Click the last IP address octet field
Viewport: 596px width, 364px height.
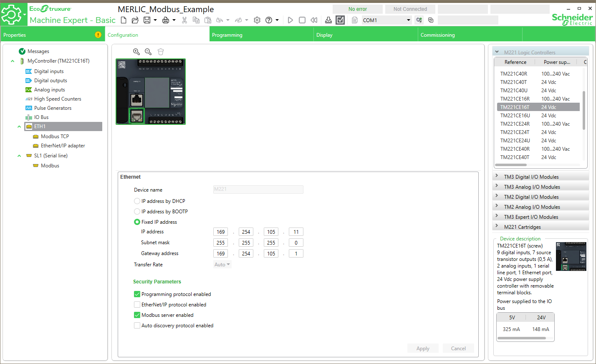pyautogui.click(x=296, y=232)
